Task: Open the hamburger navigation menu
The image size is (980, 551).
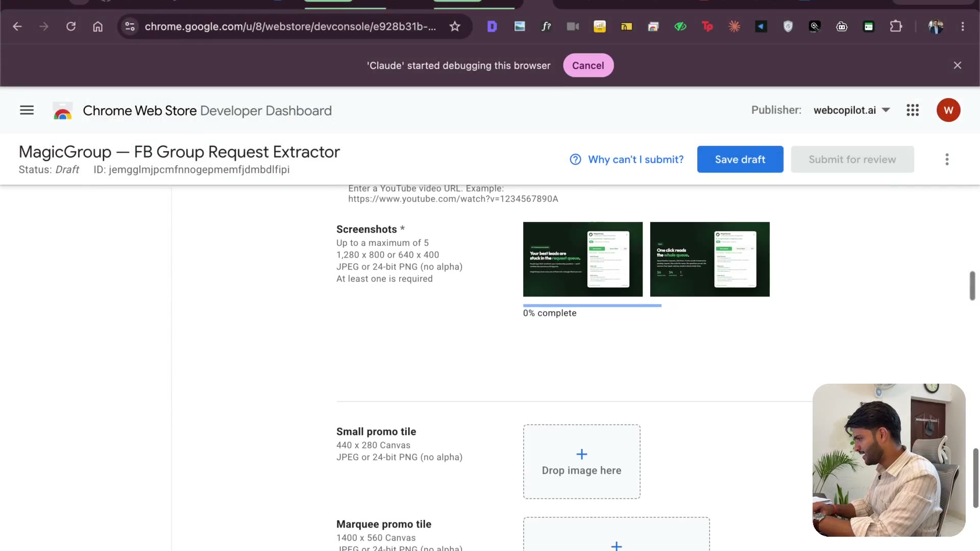Action: (27, 110)
